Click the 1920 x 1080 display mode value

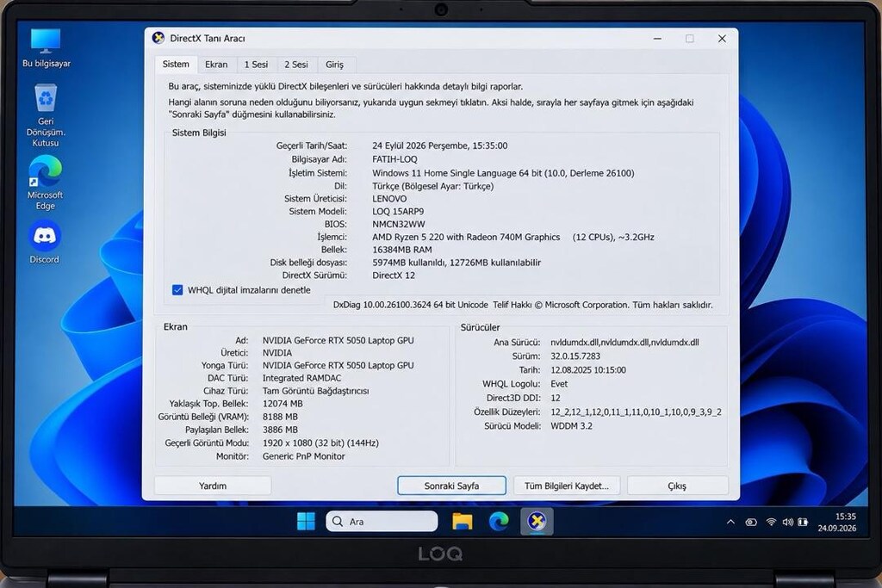[x=320, y=443]
